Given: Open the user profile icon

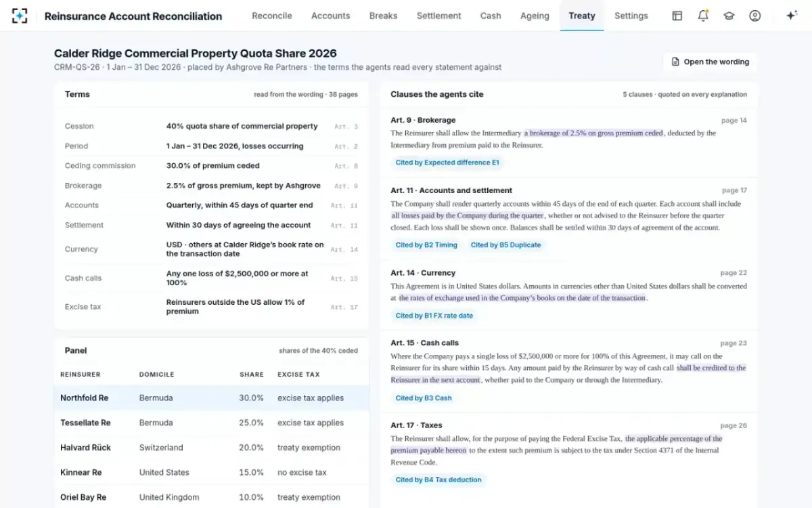Looking at the screenshot, I should coord(755,16).
